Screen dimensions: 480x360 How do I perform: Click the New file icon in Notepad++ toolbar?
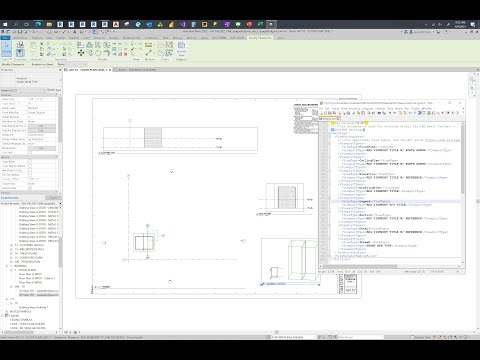pyautogui.click(x=322, y=113)
